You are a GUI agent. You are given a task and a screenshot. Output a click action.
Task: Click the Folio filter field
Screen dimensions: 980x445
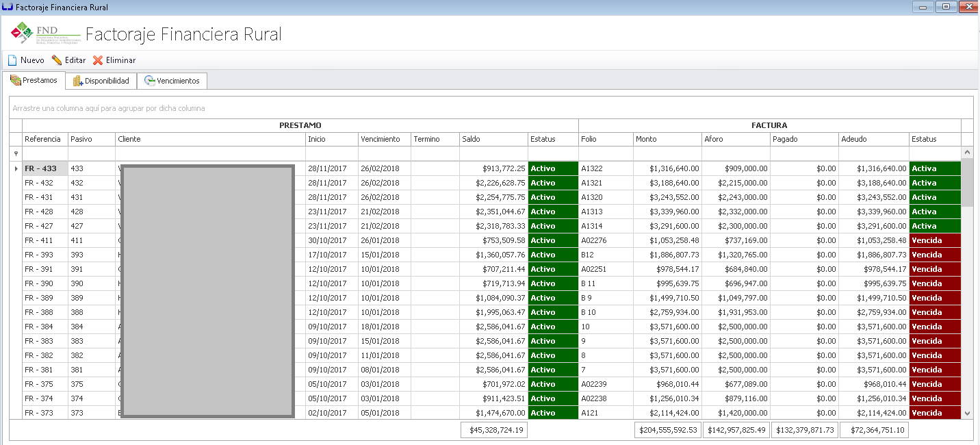pyautogui.click(x=606, y=153)
